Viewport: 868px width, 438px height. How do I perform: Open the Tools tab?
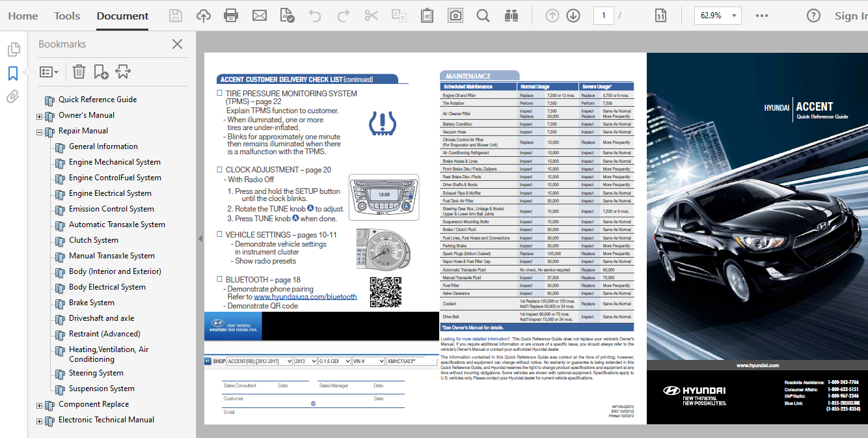67,16
